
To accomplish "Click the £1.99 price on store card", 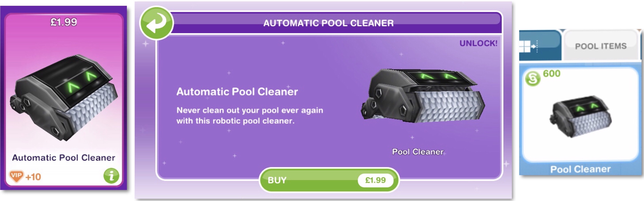I will click(63, 22).
